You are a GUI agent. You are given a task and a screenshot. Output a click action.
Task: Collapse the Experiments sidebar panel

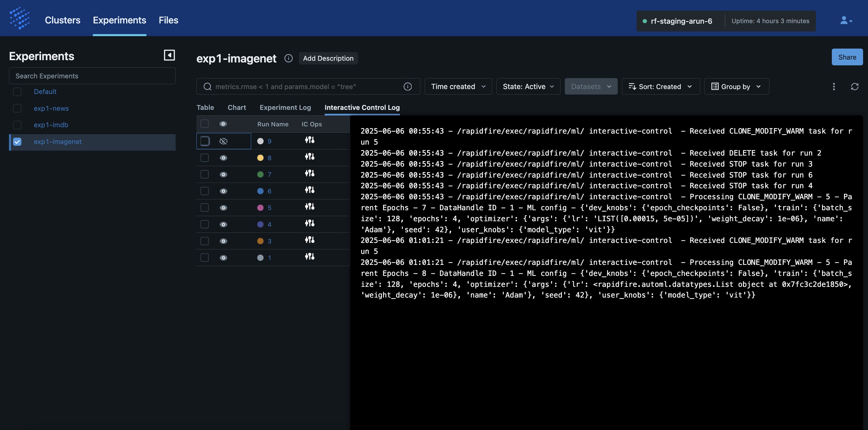(169, 55)
